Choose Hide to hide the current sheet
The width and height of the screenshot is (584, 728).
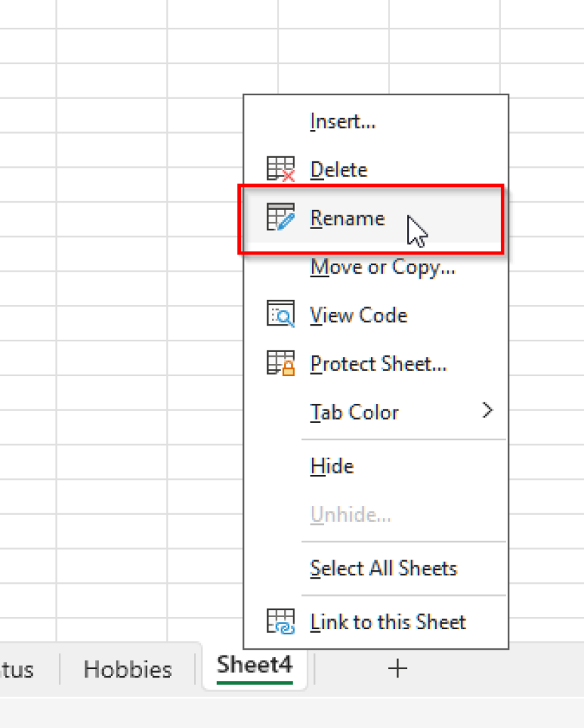tap(330, 466)
